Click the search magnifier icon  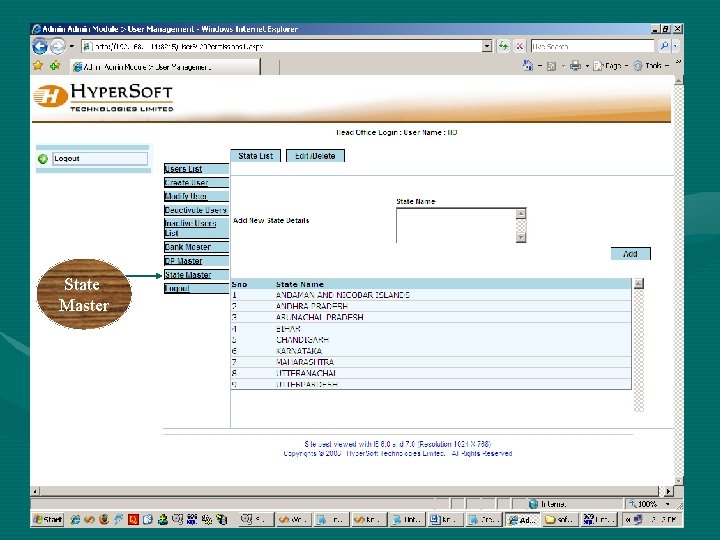tap(664, 46)
